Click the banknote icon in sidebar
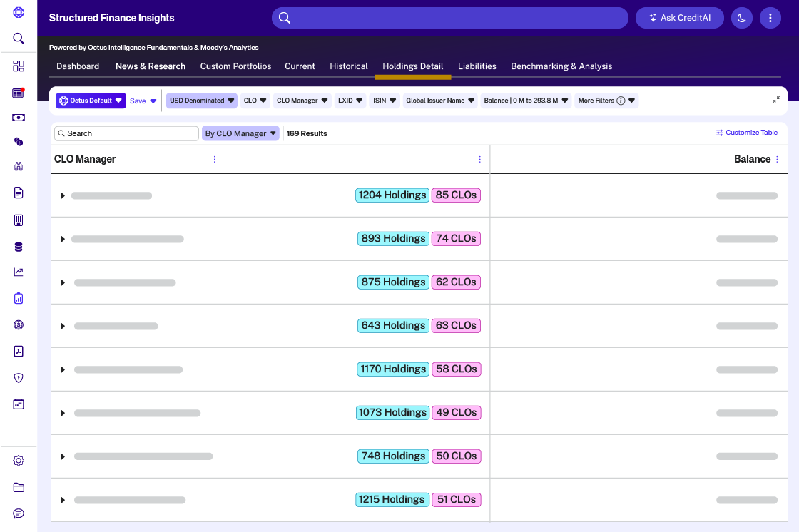Viewport: 799px width, 532px height. coord(19,118)
